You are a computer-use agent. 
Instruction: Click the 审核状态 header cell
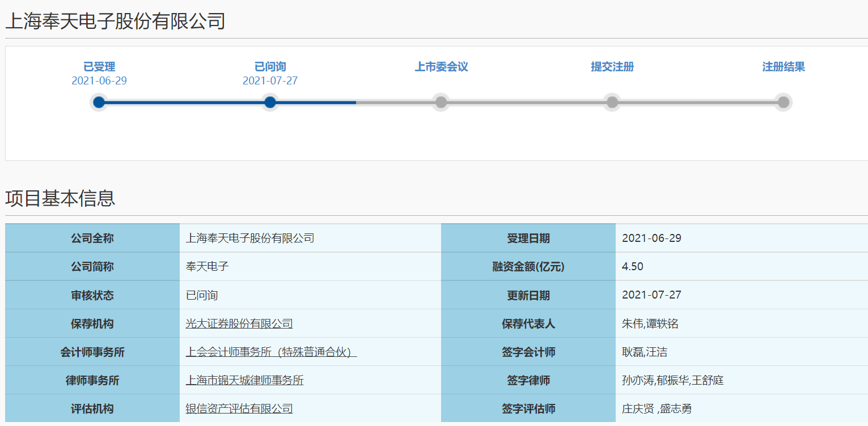tap(92, 295)
